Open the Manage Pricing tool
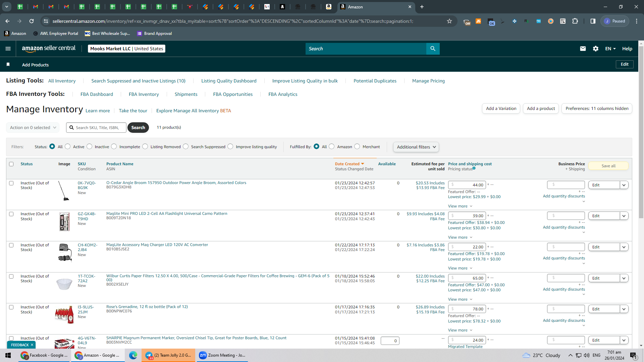 (428, 81)
